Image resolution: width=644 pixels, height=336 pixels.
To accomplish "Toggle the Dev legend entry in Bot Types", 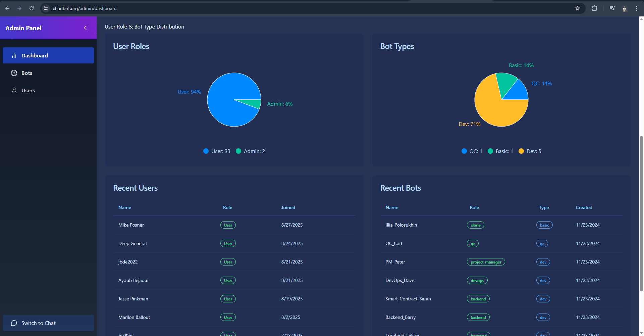I will pos(530,151).
